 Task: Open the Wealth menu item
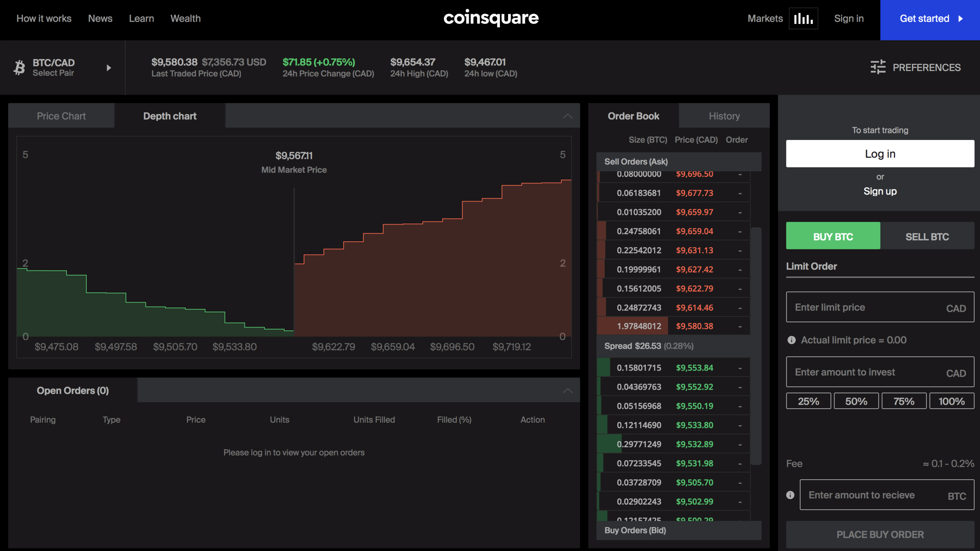tap(185, 18)
